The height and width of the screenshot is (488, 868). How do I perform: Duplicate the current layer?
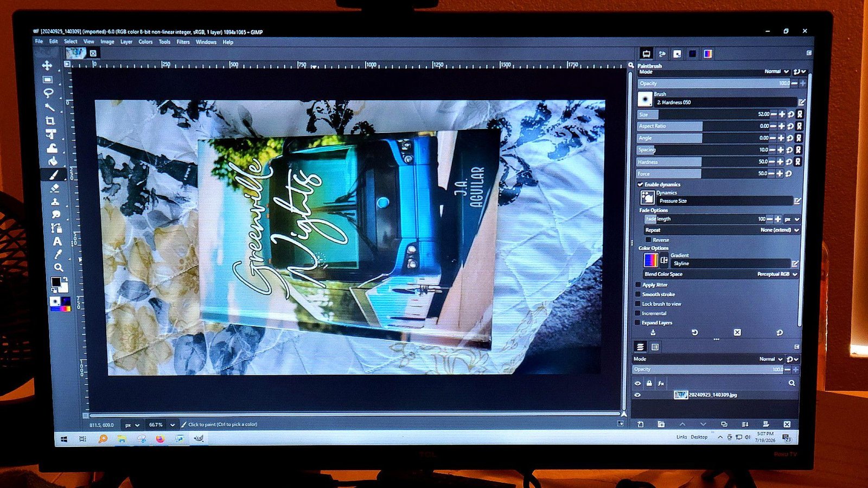pyautogui.click(x=724, y=424)
